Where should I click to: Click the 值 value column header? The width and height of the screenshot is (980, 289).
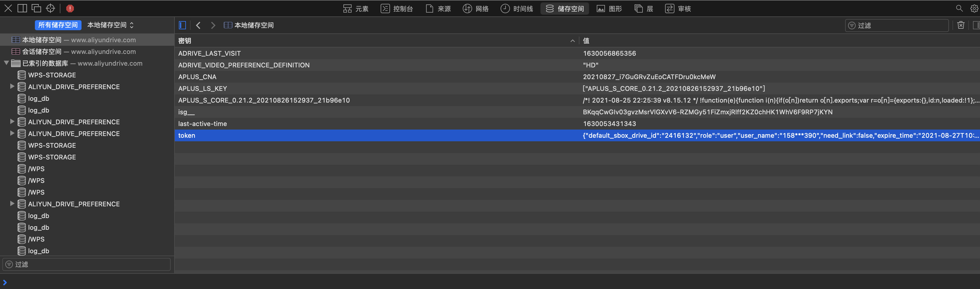tap(779, 41)
